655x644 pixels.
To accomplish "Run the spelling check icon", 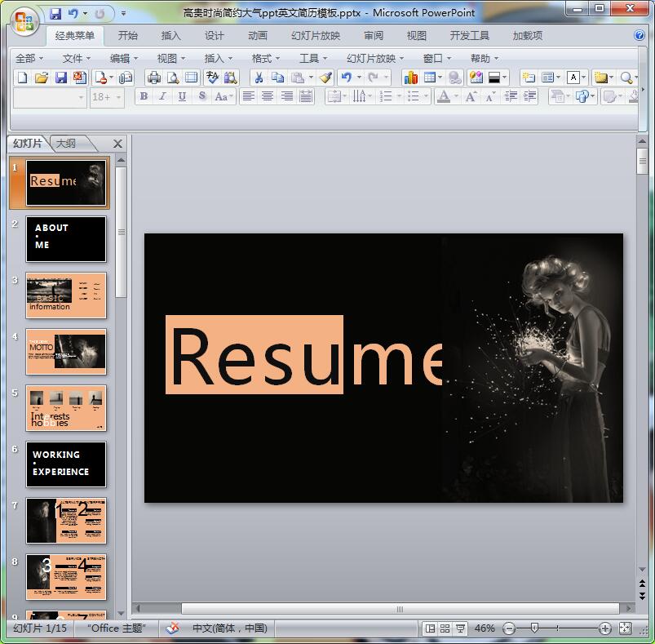I will coord(212,78).
